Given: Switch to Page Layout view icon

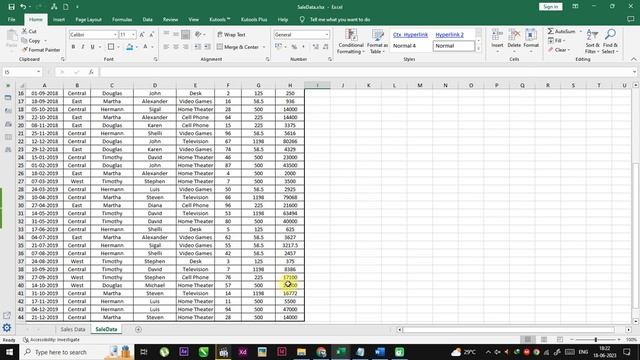Looking at the screenshot, I should click(544, 340).
